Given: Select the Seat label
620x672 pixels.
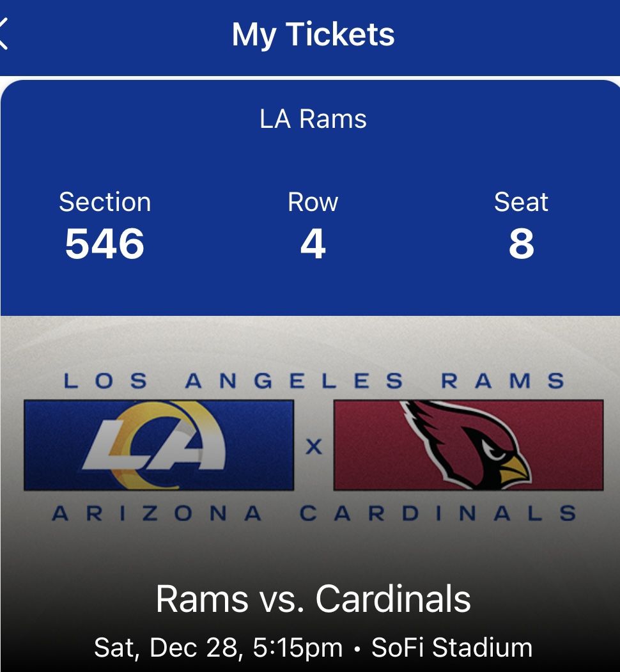Looking at the screenshot, I should 521,202.
